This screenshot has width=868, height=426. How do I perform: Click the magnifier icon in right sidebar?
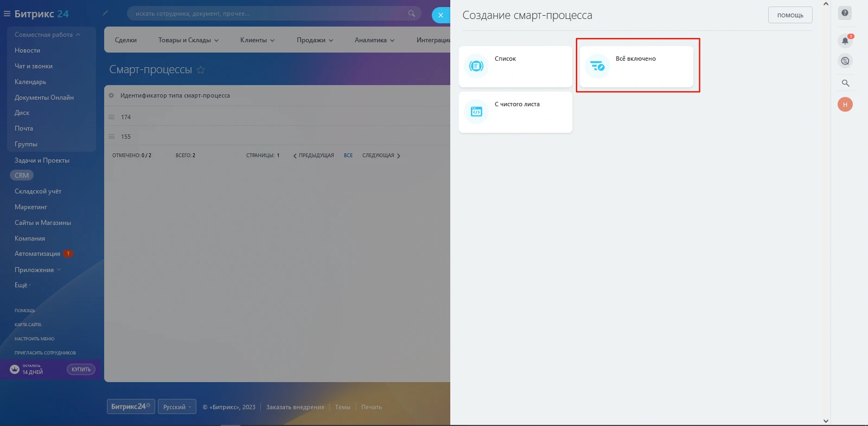pos(845,83)
